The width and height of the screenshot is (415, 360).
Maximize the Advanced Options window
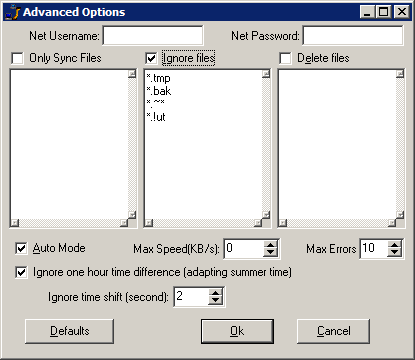pos(384,12)
